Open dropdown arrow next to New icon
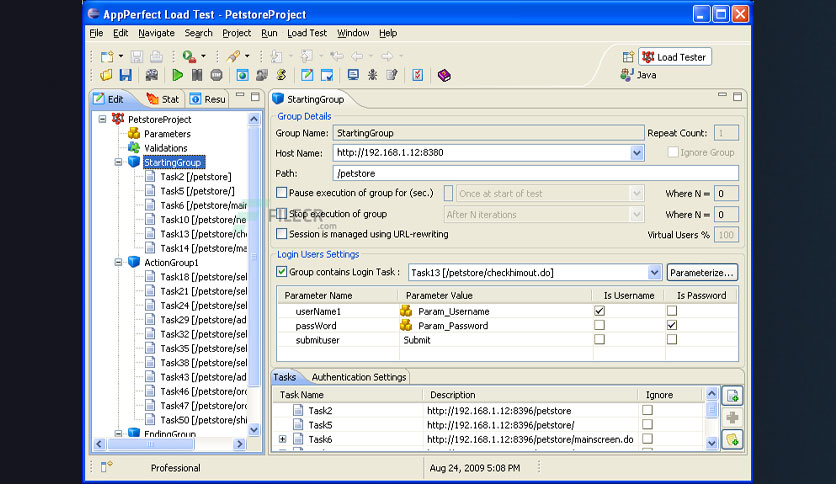 click(x=121, y=56)
